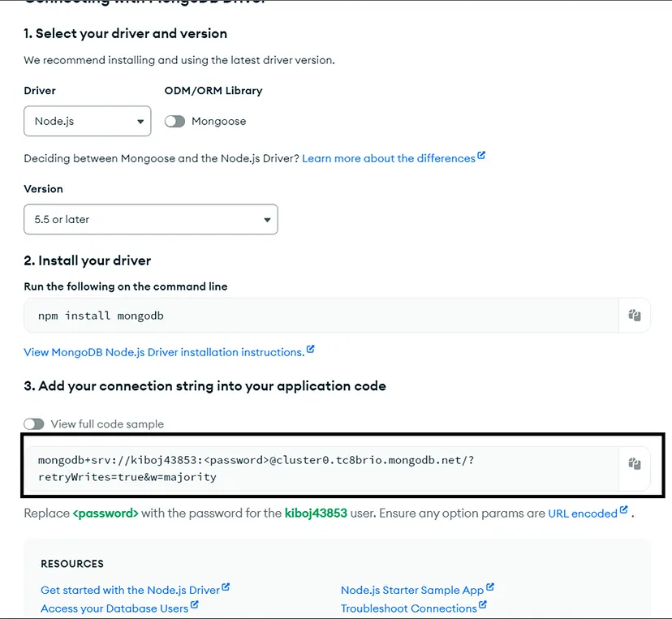
Task: Click external link icon after installation instructions
Action: coord(310,349)
